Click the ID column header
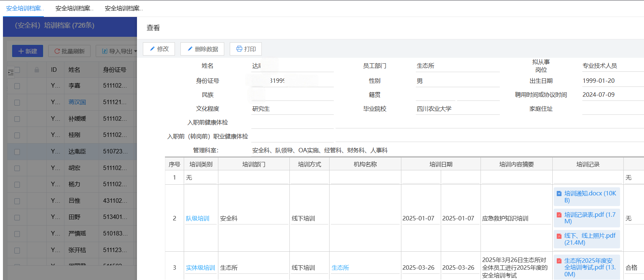644x280 pixels. tap(54, 70)
